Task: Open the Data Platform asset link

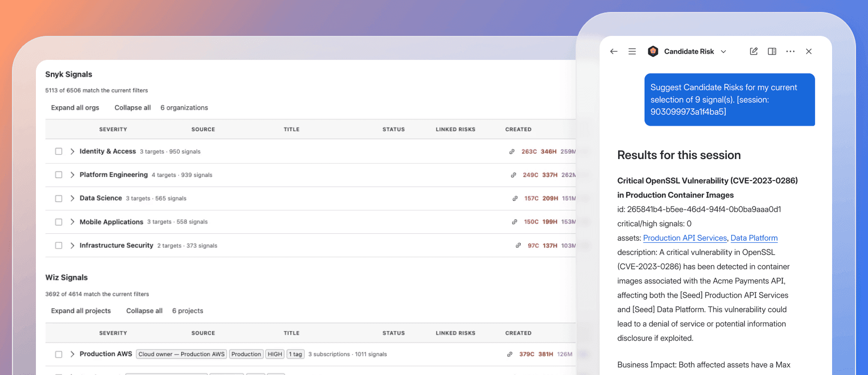Action: coord(754,238)
